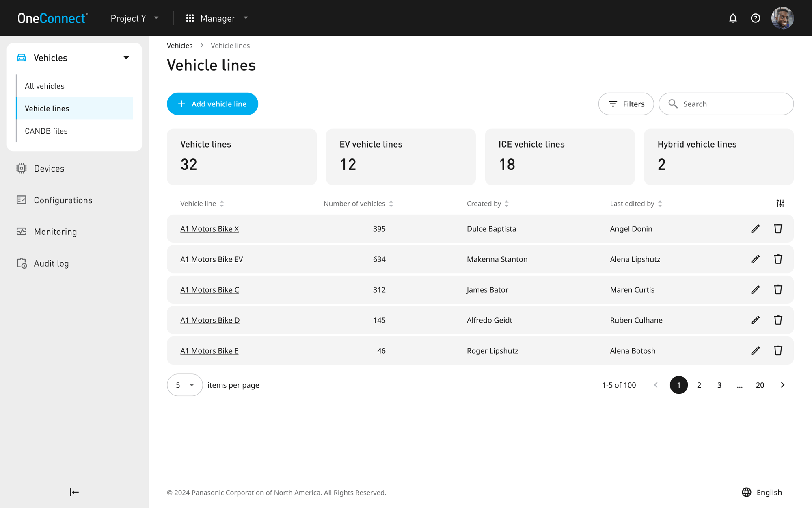Edit the A1 Motors Bike X row
The image size is (812, 508).
tap(755, 229)
